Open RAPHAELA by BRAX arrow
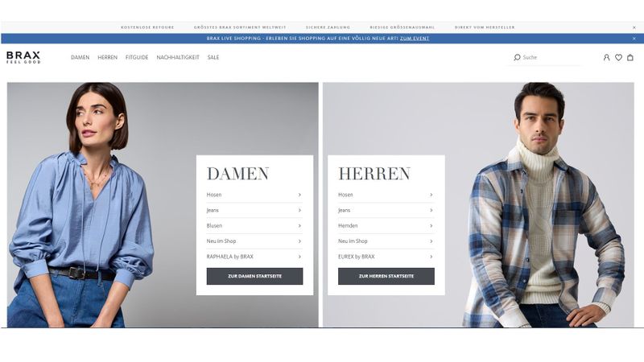Viewport: 644px width, 362px height. click(299, 257)
